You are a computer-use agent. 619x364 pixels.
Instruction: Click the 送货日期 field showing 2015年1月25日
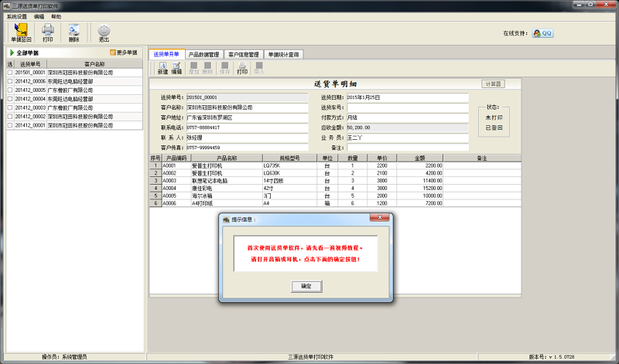click(408, 97)
